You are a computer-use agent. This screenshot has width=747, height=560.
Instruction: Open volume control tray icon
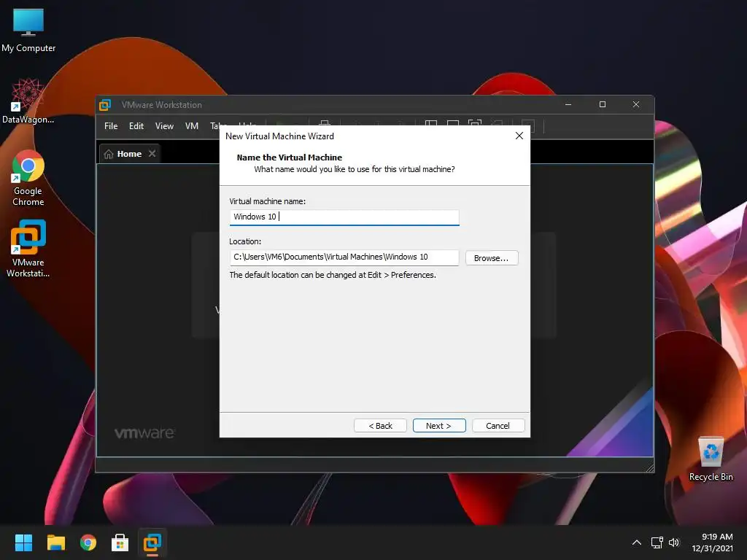point(673,542)
